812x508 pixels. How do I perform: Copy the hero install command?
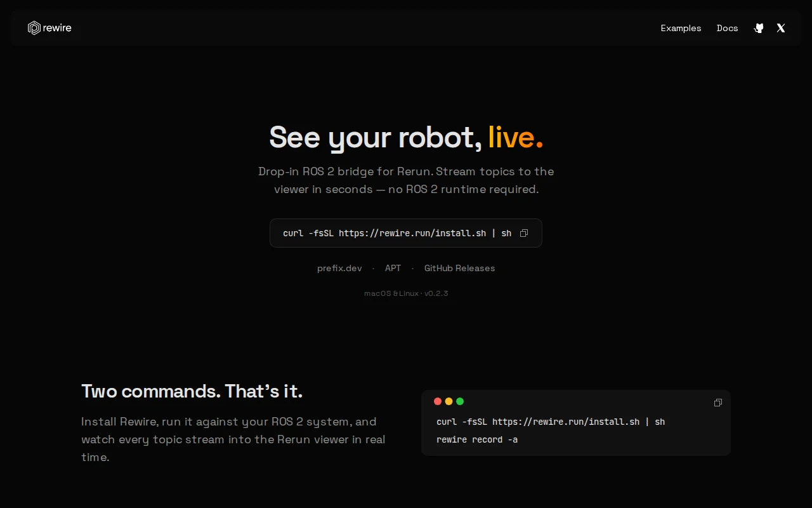coord(524,233)
